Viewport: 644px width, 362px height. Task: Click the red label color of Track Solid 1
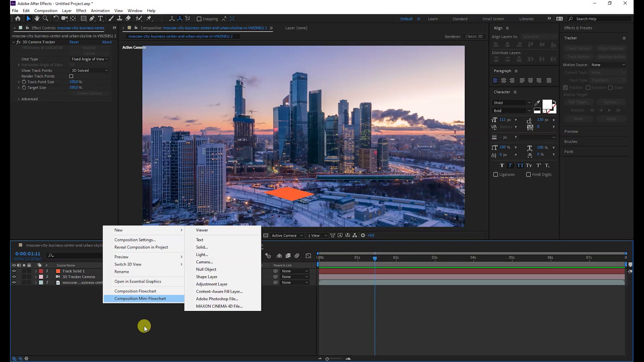(41, 271)
